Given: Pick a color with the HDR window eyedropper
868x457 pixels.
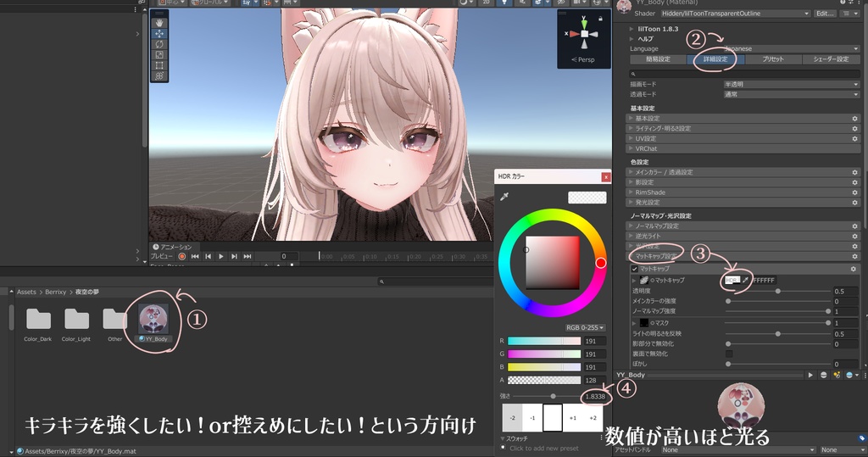Looking at the screenshot, I should [x=504, y=197].
